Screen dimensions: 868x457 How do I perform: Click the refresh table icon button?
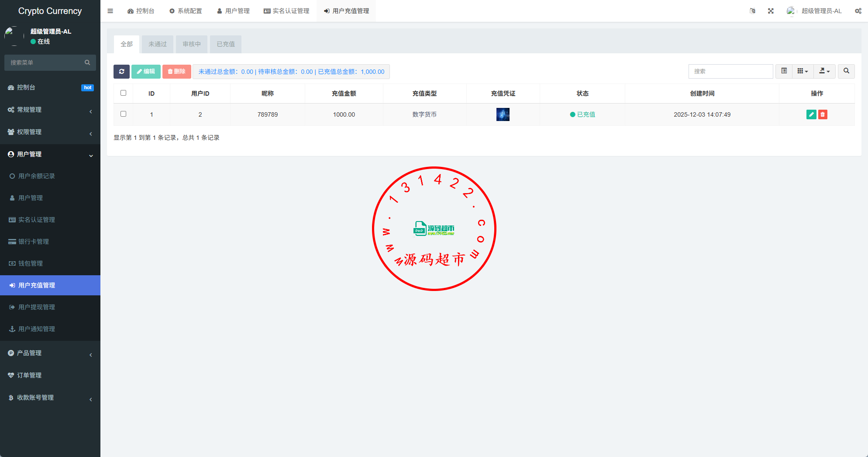coord(121,72)
